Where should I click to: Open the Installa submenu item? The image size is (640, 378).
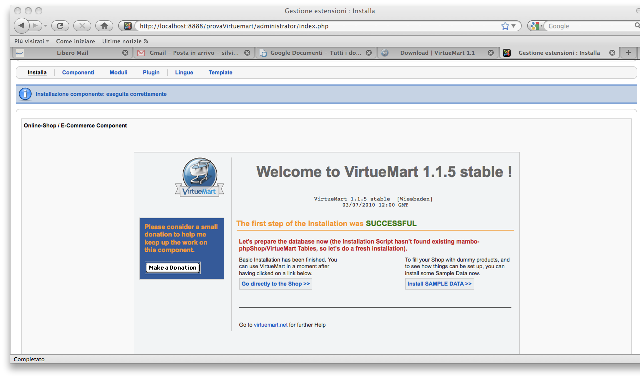point(37,72)
